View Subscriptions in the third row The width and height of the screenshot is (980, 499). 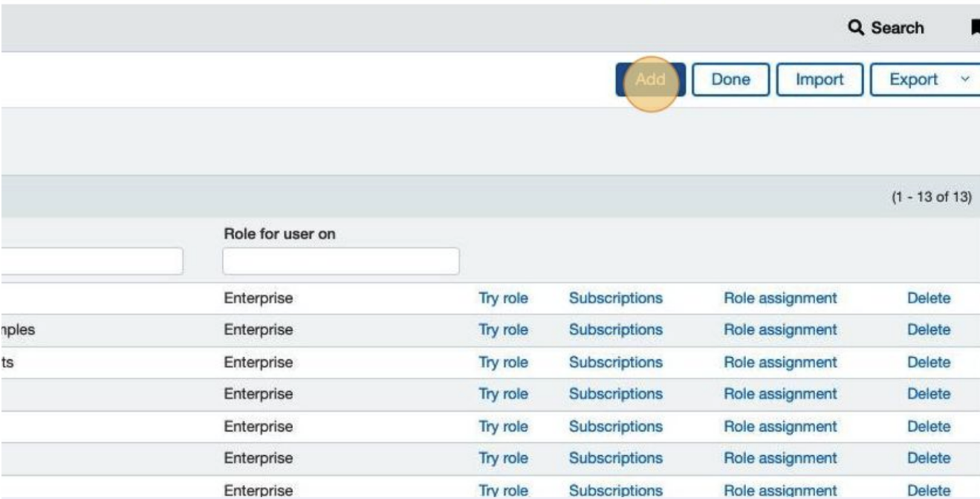[615, 362]
